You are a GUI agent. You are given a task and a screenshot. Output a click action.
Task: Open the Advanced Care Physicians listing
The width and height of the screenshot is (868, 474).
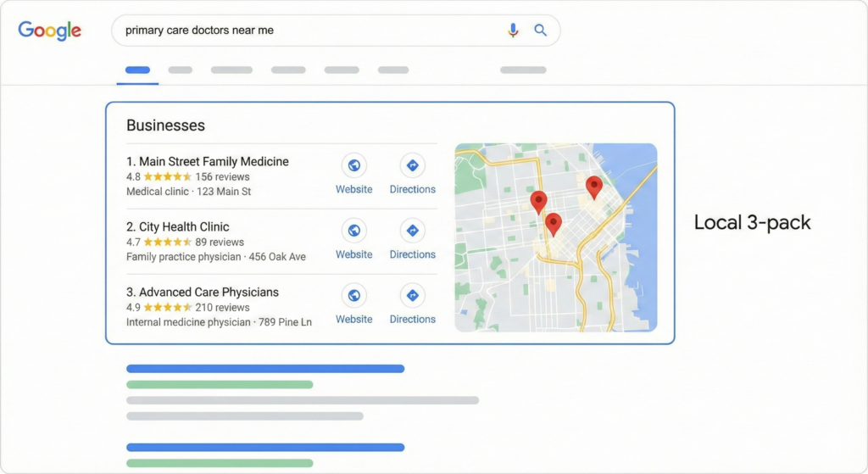coord(203,293)
